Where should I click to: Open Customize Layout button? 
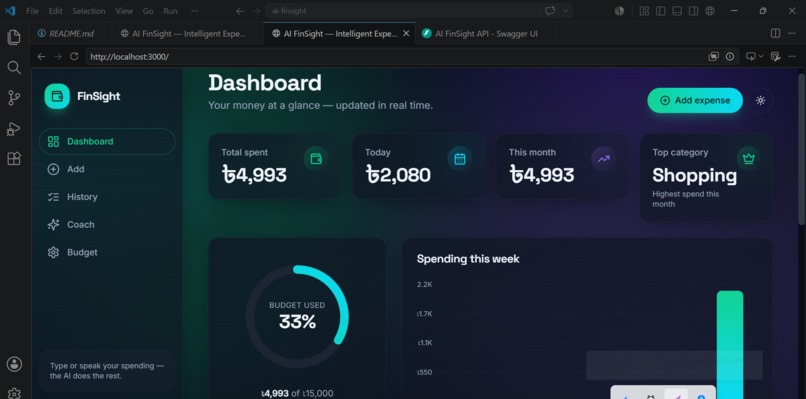click(644, 11)
